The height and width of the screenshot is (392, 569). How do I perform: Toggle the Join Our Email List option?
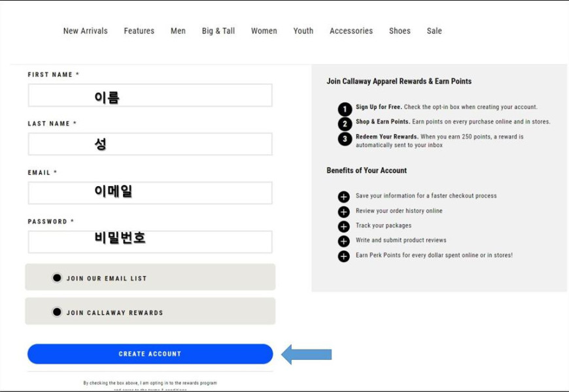(x=57, y=278)
